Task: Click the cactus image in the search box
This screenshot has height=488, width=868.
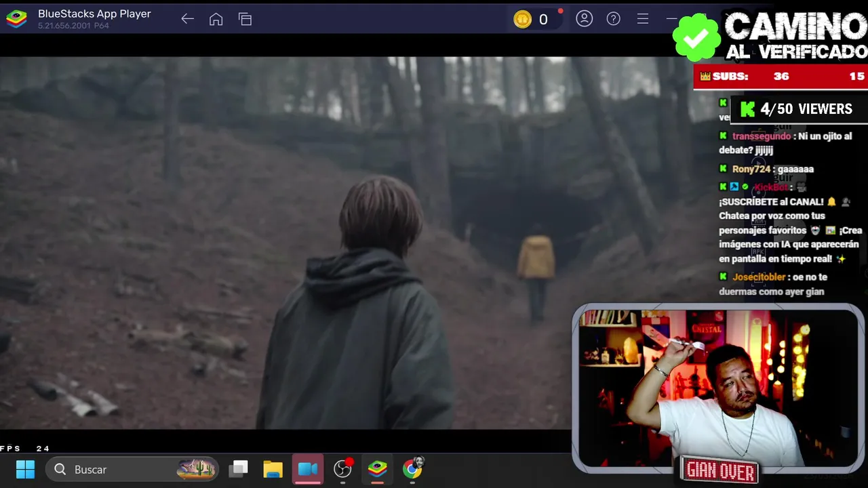Action: [197, 469]
